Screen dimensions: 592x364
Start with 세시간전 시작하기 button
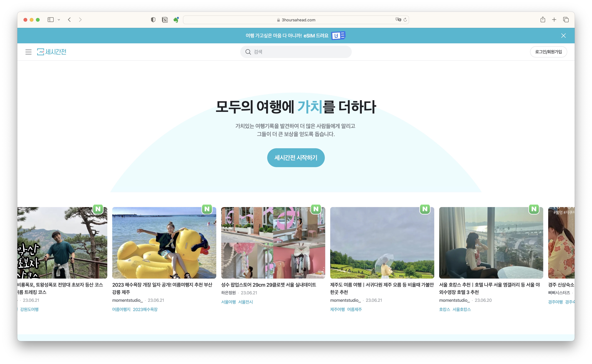(x=296, y=158)
